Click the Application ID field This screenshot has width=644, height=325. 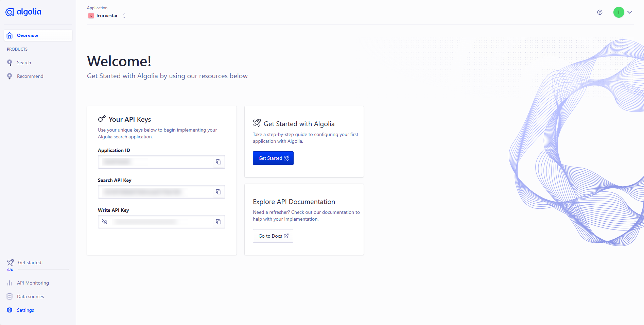point(156,162)
